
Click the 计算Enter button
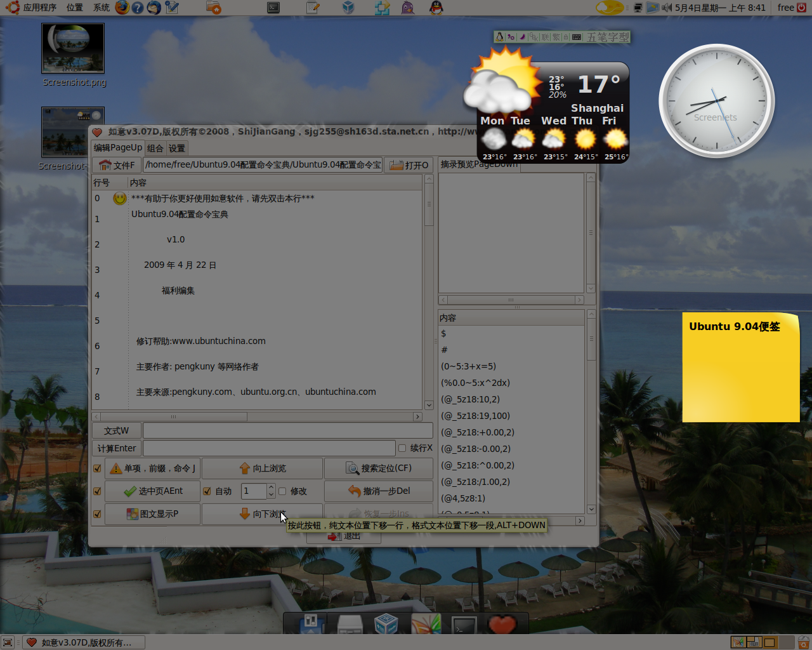tap(117, 448)
